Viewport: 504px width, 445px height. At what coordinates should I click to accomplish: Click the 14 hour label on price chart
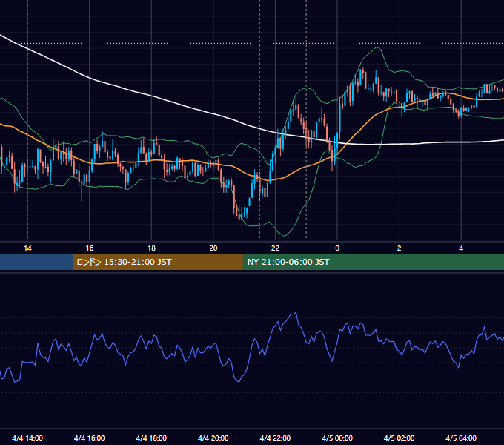click(x=27, y=248)
